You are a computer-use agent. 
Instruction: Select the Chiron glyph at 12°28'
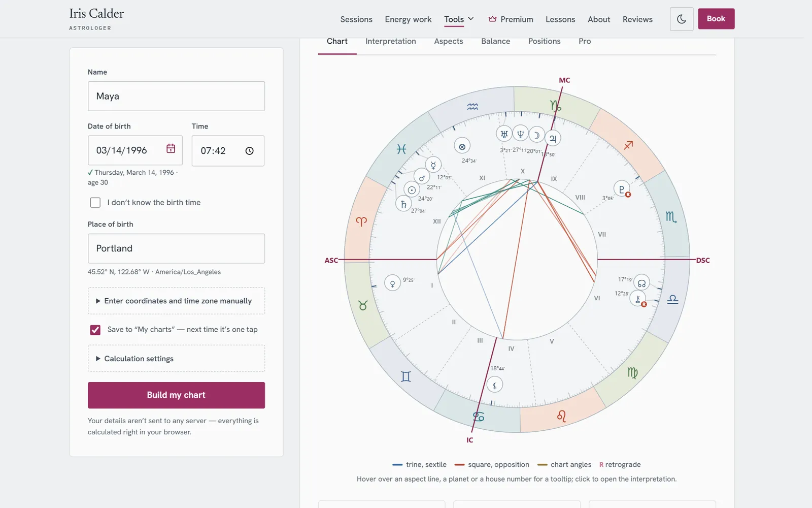(x=638, y=299)
